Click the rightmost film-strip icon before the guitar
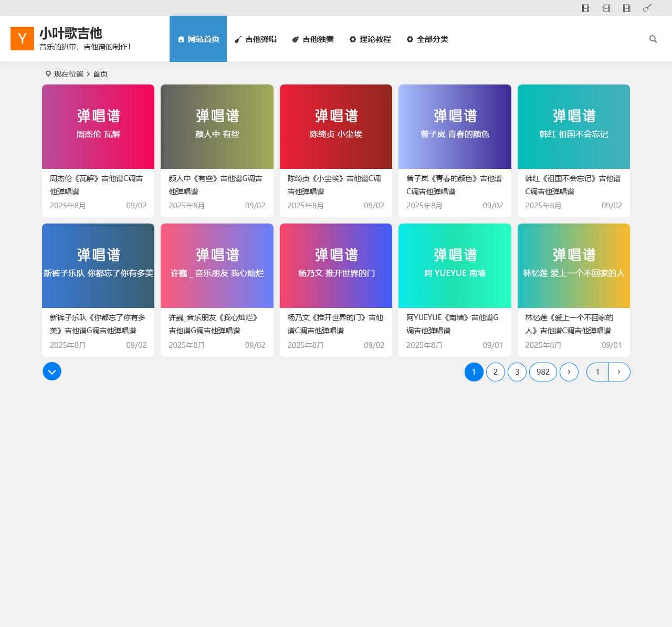Image resolution: width=672 pixels, height=627 pixels. (627, 8)
